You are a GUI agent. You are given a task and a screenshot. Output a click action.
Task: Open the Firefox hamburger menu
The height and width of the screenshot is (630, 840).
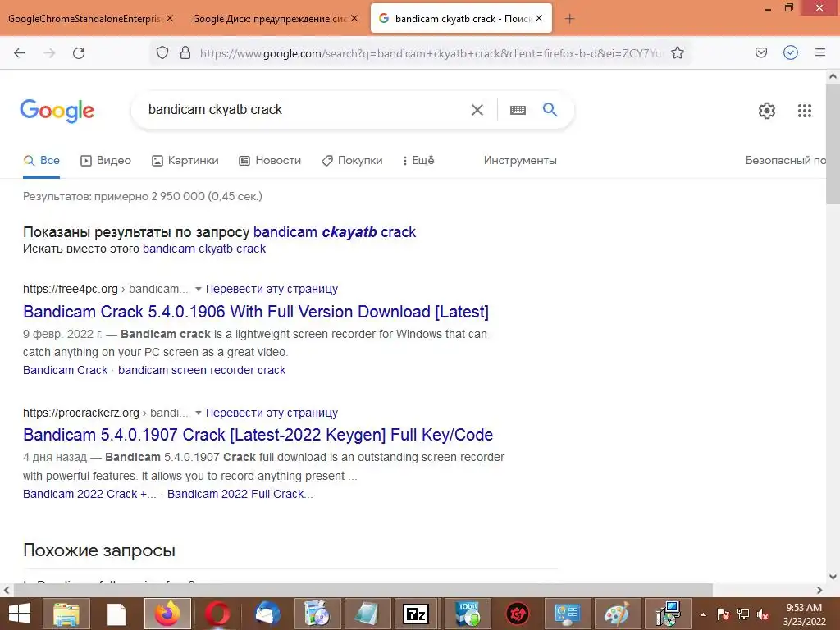[820, 52]
